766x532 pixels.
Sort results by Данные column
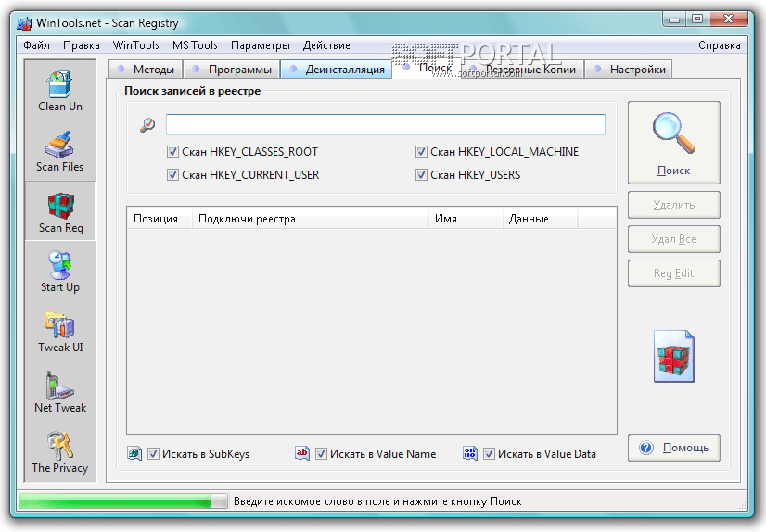click(540, 218)
